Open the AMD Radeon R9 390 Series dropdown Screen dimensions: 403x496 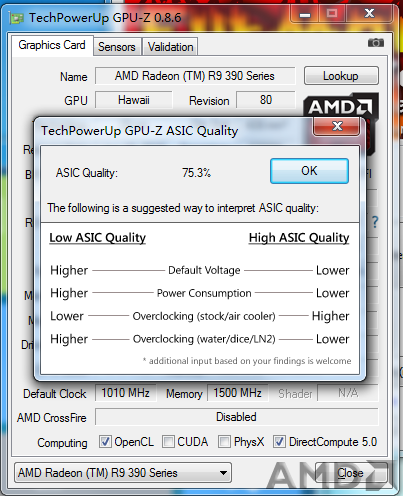pos(123,473)
